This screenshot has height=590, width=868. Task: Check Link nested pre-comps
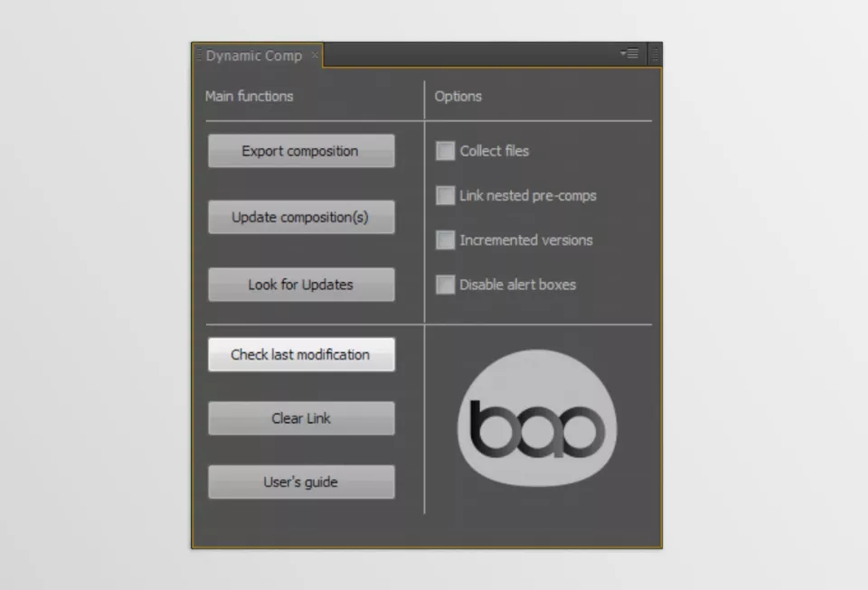tap(445, 195)
